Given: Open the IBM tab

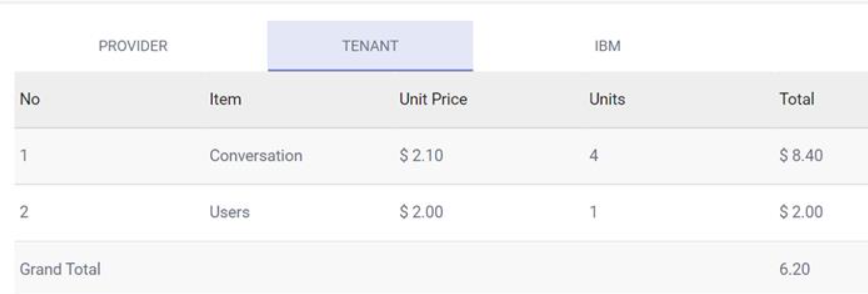Looking at the screenshot, I should tap(607, 46).
